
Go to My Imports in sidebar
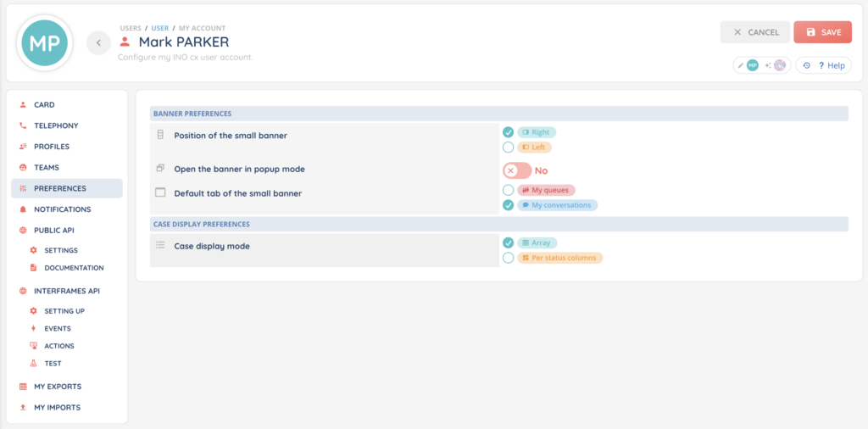click(57, 408)
